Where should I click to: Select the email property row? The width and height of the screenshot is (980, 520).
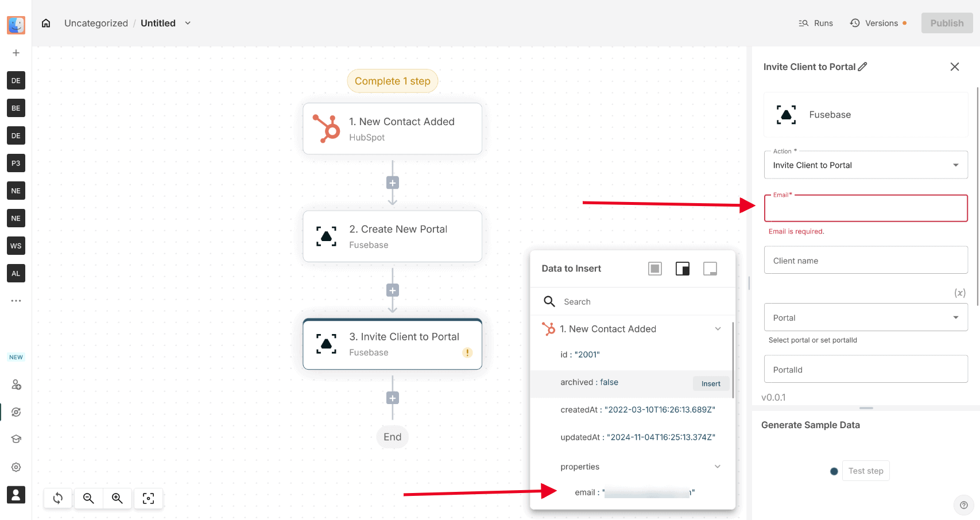pos(633,492)
